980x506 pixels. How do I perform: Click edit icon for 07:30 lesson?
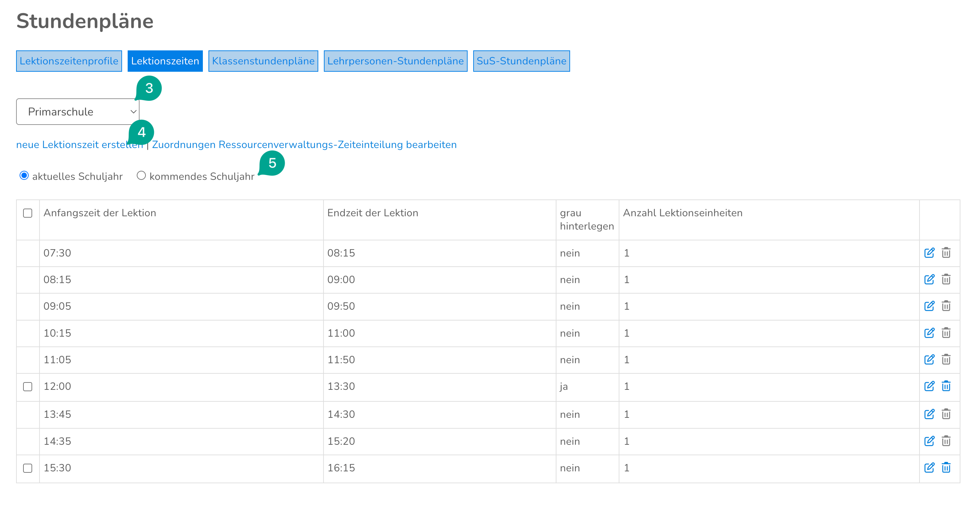click(x=929, y=253)
